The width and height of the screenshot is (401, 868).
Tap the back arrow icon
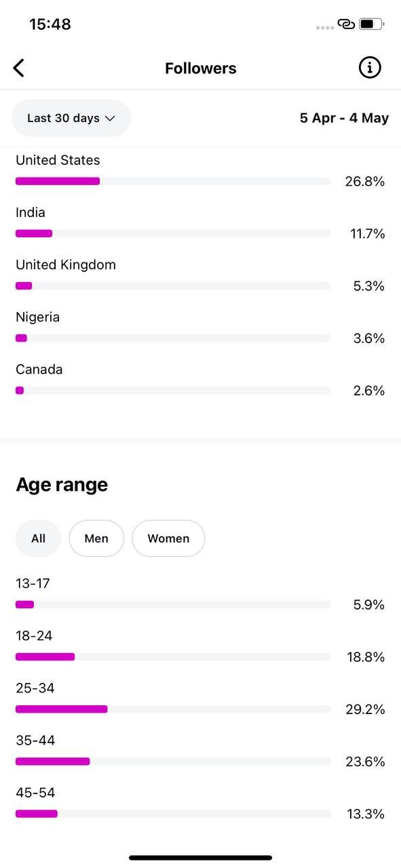pos(19,68)
